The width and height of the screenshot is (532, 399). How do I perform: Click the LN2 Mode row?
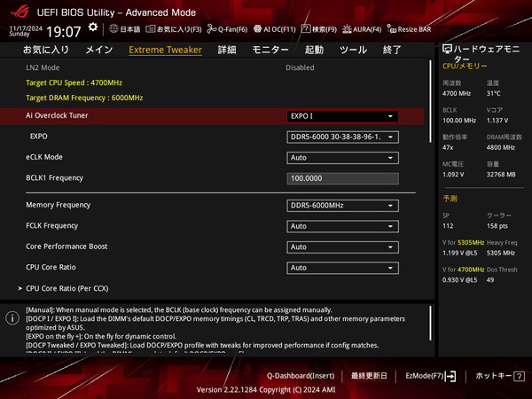point(212,68)
